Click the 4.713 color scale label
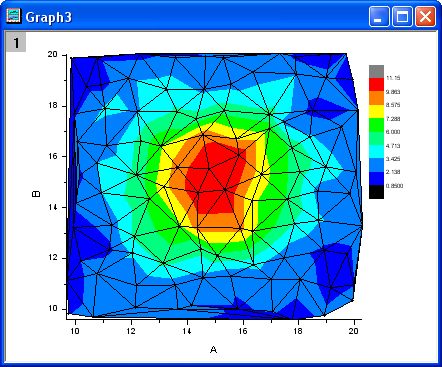442x367 pixels. click(x=393, y=146)
